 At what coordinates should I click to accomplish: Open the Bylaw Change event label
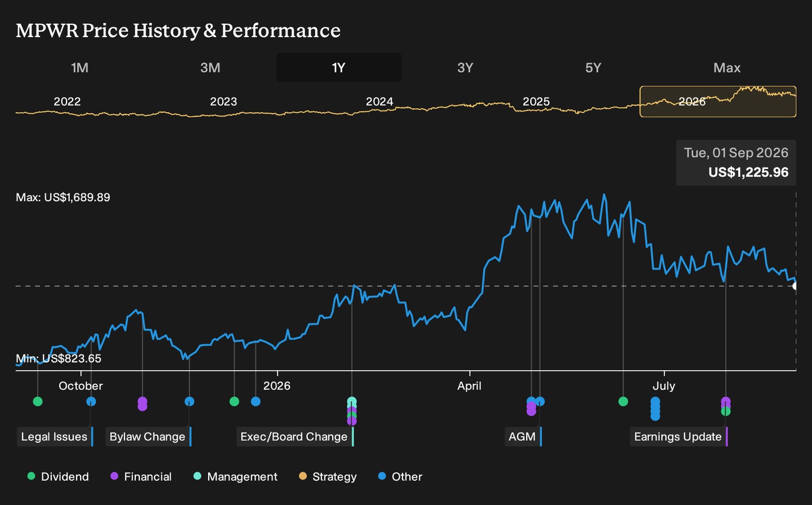coord(148,437)
